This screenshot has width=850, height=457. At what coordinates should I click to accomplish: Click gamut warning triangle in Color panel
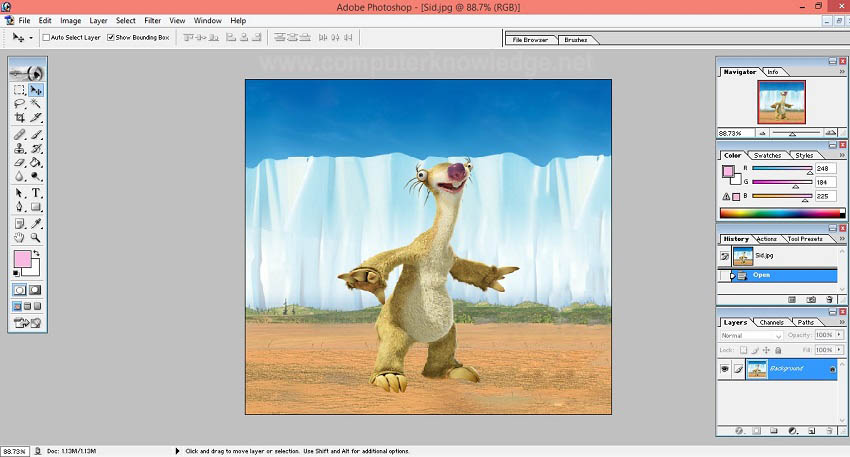click(726, 196)
